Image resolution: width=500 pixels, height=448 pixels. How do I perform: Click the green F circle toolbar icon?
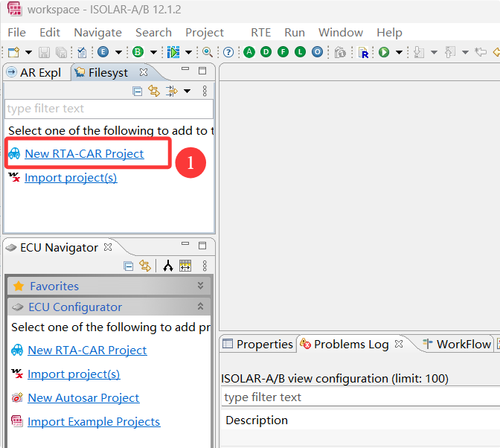point(283,52)
